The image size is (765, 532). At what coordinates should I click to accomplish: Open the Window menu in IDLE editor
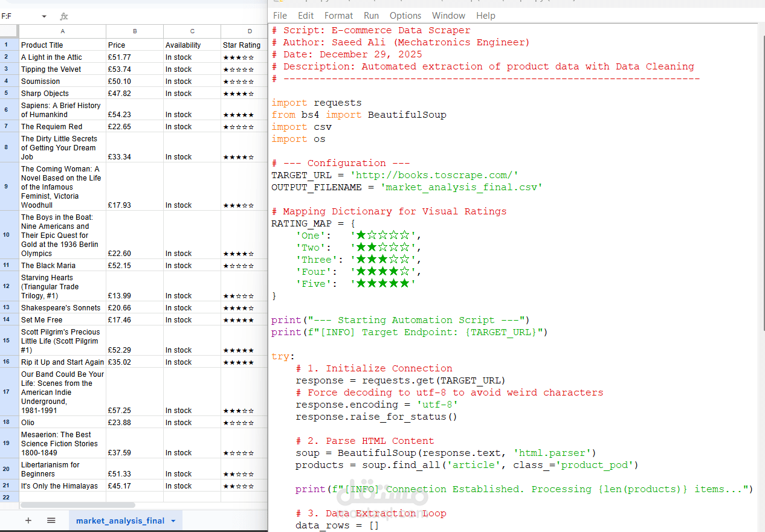pos(448,16)
